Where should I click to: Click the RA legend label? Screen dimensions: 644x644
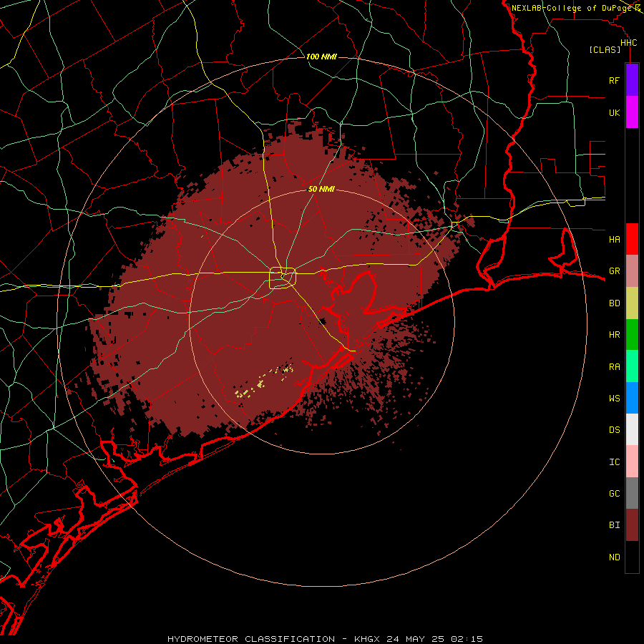[614, 367]
